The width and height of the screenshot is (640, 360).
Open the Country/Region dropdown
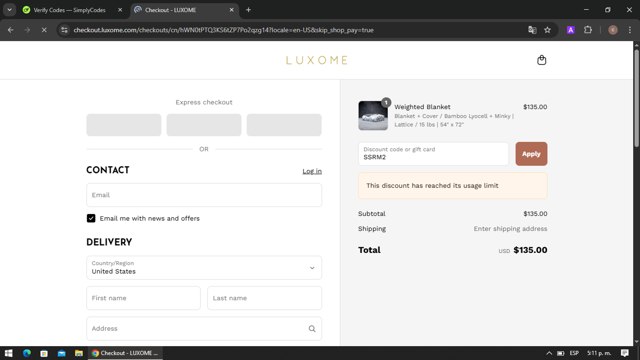[x=204, y=268]
